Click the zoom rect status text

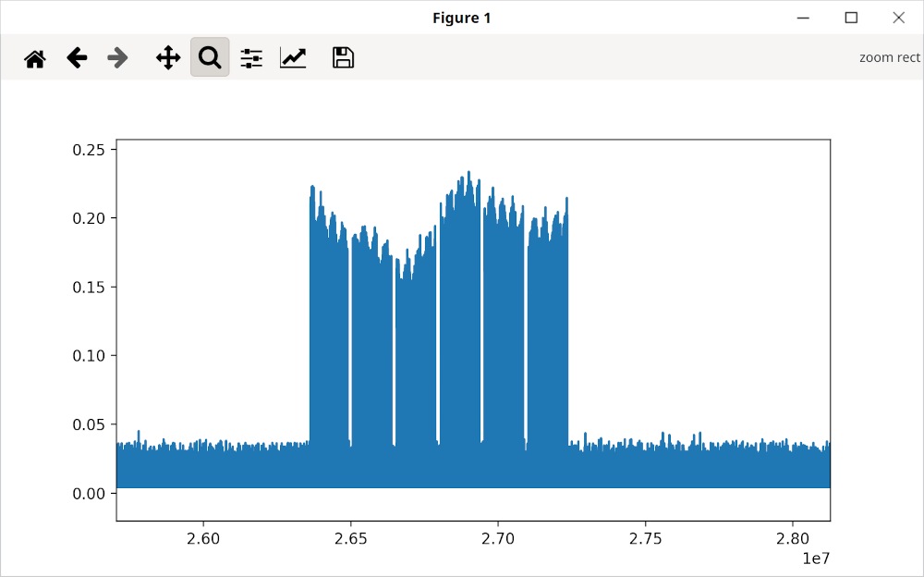click(890, 56)
